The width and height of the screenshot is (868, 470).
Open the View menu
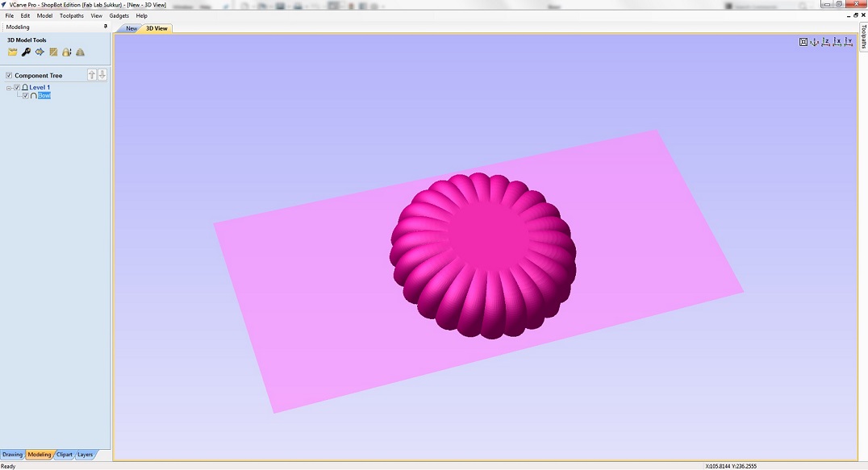coord(96,15)
